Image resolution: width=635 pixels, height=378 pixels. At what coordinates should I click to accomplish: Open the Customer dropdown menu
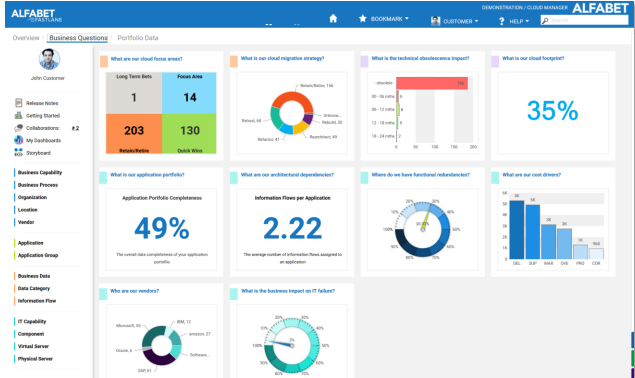460,21
